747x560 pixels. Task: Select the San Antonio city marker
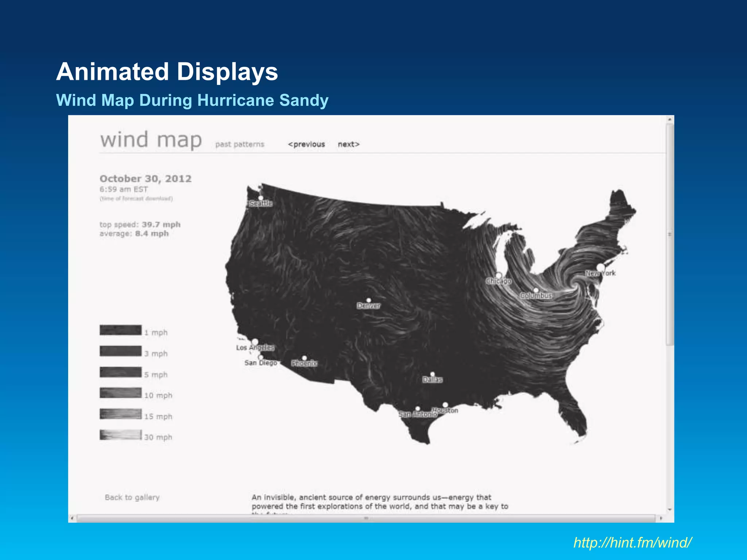coord(418,409)
